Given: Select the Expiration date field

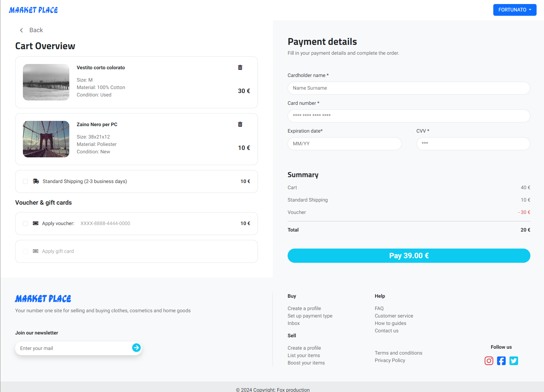Looking at the screenshot, I should 344,144.
